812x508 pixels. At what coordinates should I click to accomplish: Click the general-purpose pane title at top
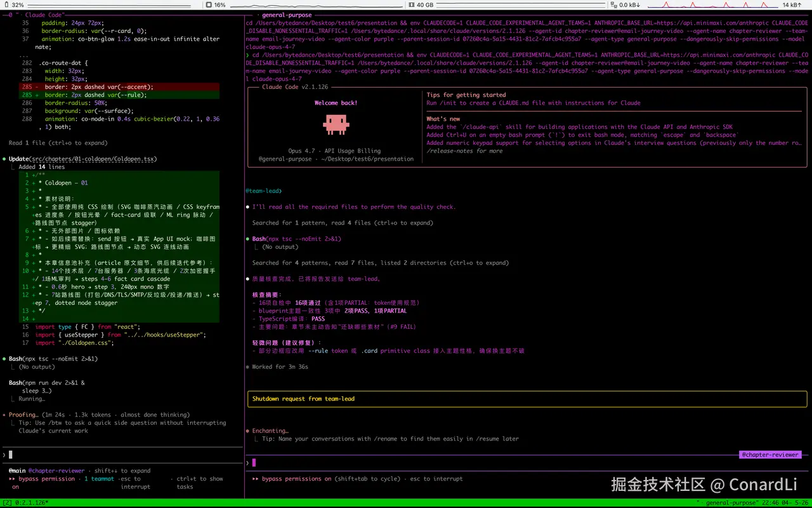tap(286, 15)
